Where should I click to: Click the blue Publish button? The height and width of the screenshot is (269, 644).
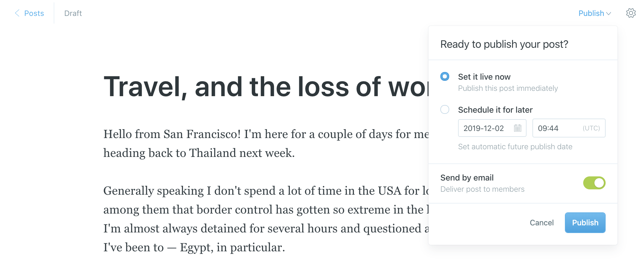tap(585, 223)
